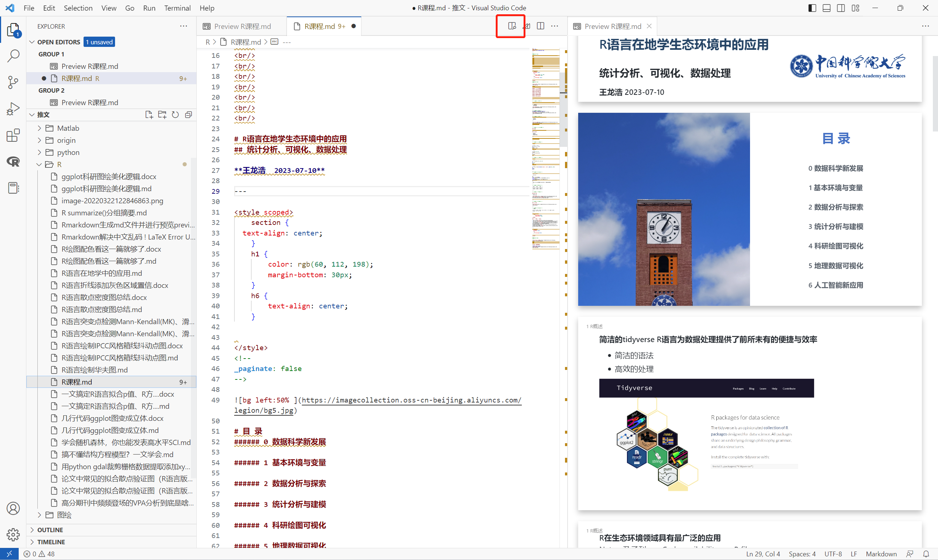Open preview to the side icon
The height and width of the screenshot is (560, 938).
pyautogui.click(x=512, y=26)
